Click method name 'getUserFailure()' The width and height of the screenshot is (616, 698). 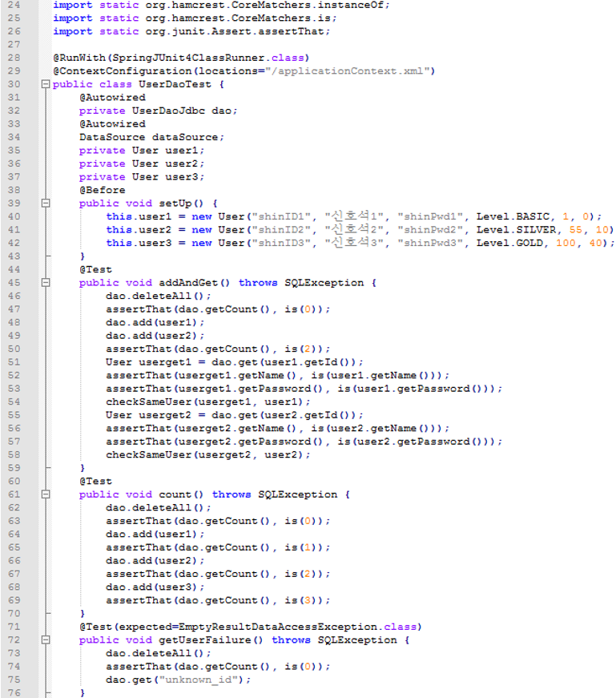click(211, 640)
